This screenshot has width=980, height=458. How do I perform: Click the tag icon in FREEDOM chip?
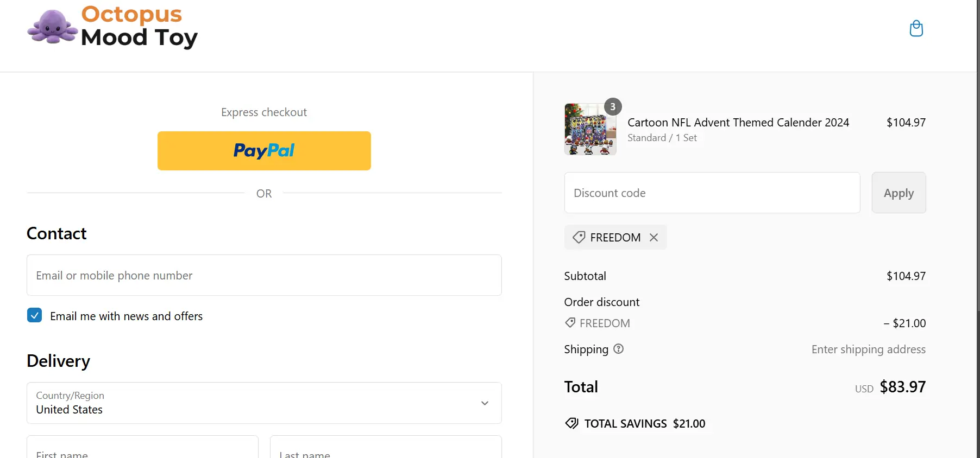coord(579,238)
